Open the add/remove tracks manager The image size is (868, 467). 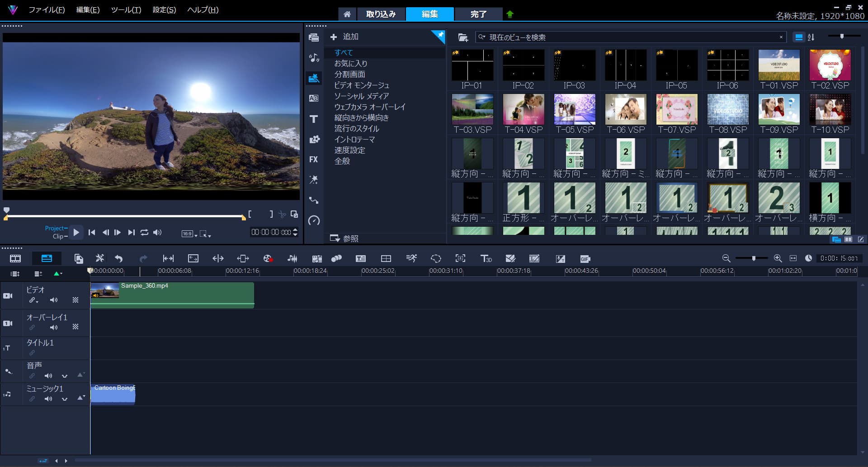pyautogui.click(x=38, y=273)
